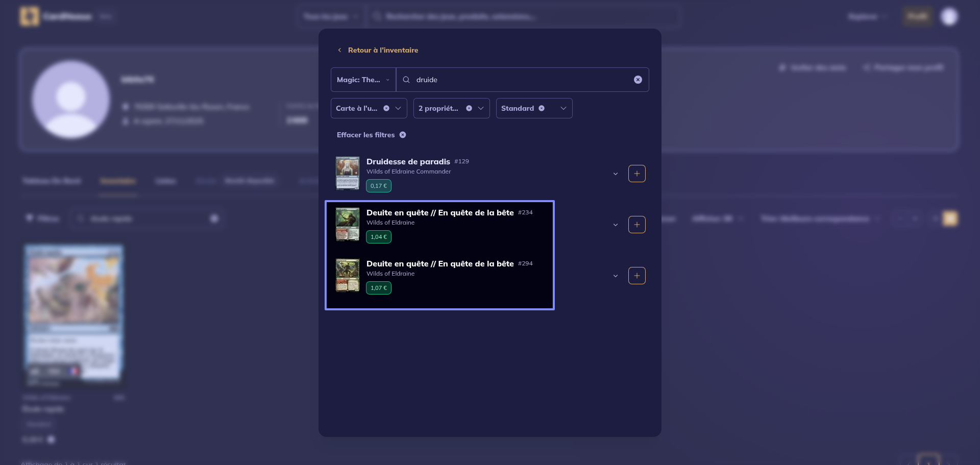Open the Druidesse de paradis card thumbnail

[x=347, y=173]
